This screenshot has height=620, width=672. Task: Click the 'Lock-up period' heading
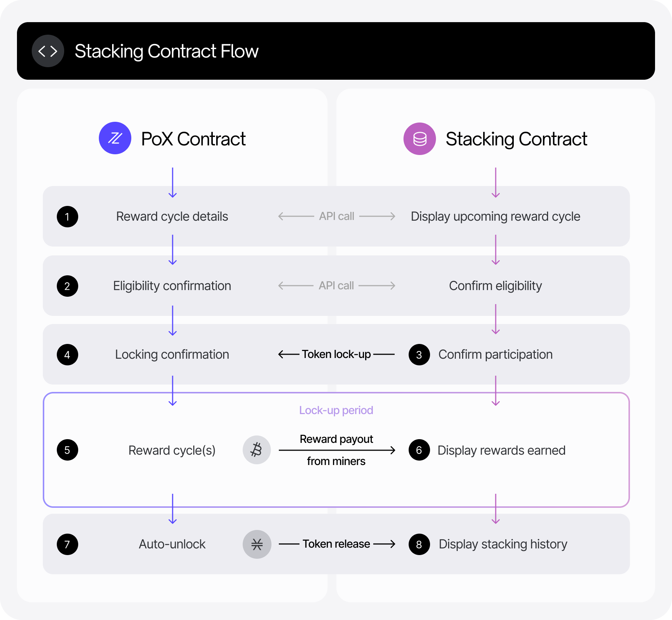click(336, 410)
